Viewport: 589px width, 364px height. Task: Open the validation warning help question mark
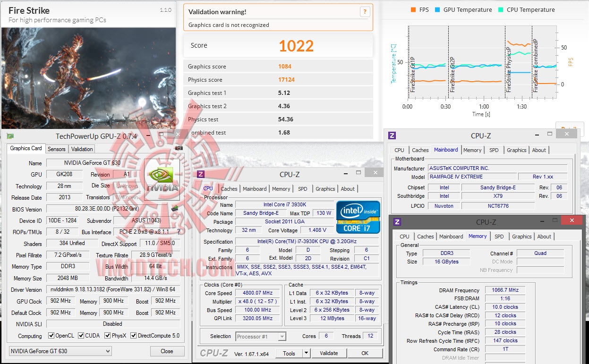[x=364, y=12]
